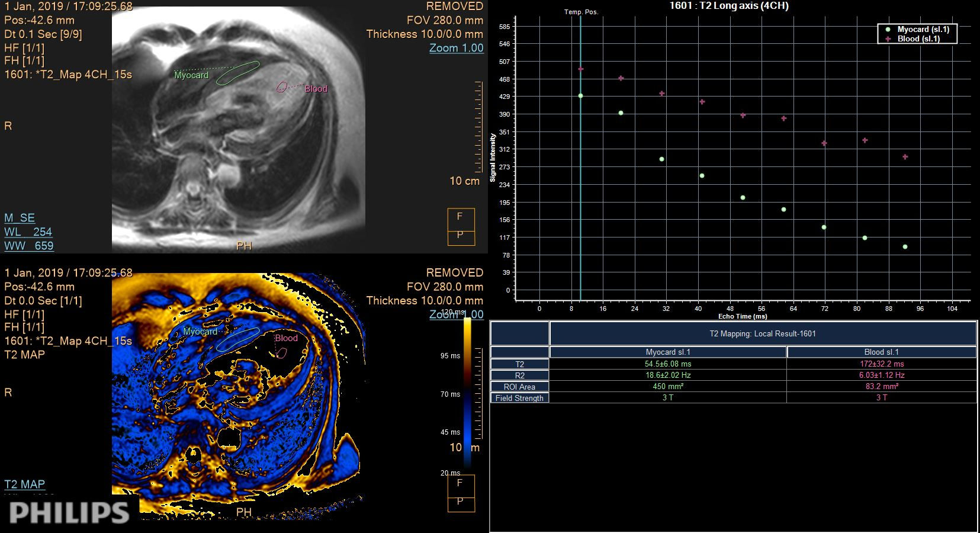
Task: Click the P orientation box in top viewport
Action: pos(459,236)
